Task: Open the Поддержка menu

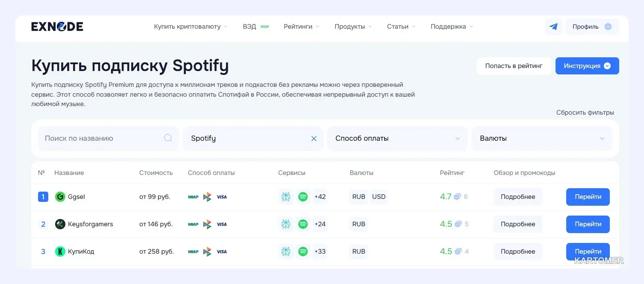Action: point(452,27)
